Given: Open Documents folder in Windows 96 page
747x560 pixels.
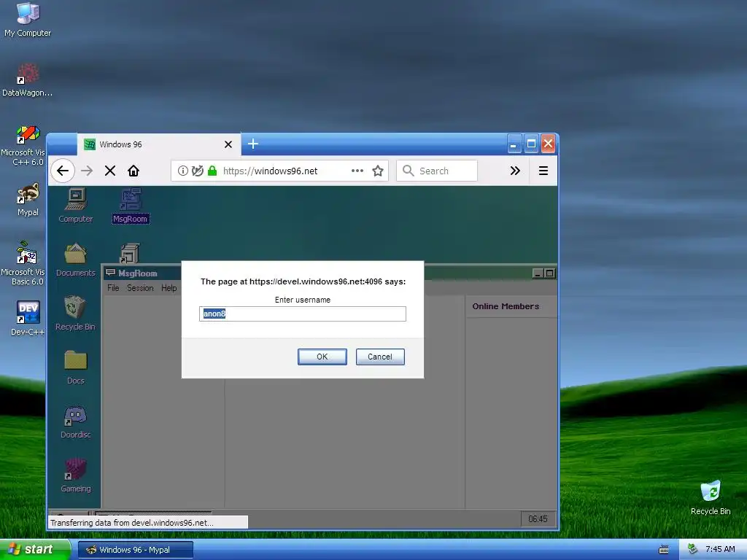Looking at the screenshot, I should (x=75, y=260).
